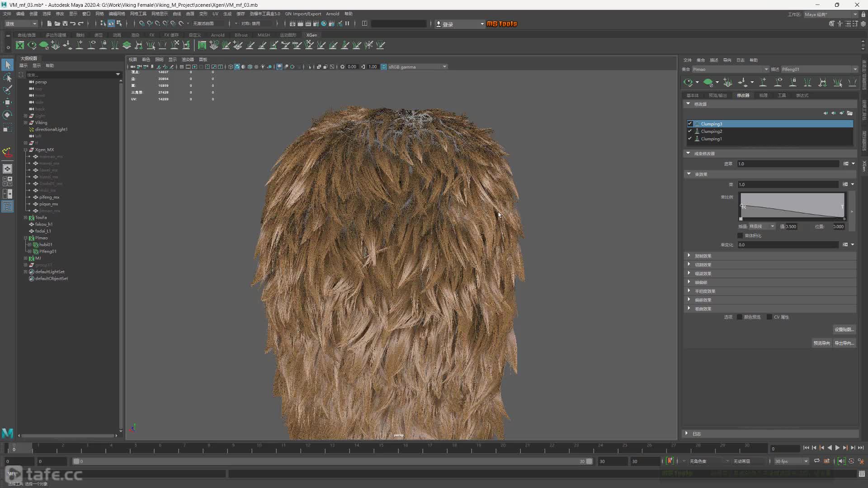Image resolution: width=868 pixels, height=488 pixels.
Task: Switch to the 基本体 tab in XGen panel
Action: click(692, 95)
